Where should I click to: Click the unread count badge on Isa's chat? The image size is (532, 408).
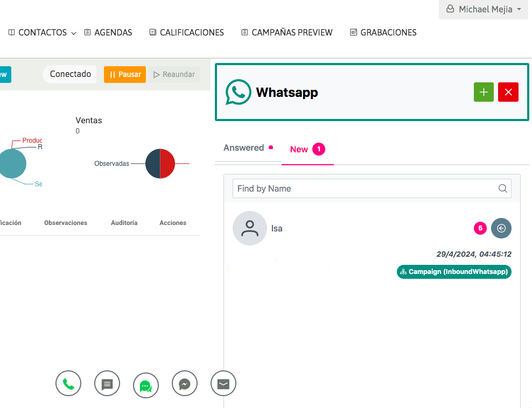pyautogui.click(x=480, y=228)
